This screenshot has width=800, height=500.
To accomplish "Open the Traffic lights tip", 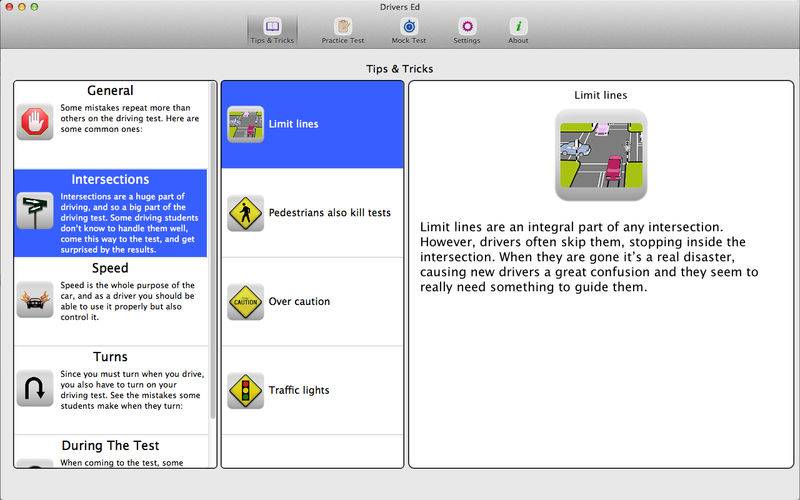I will (x=299, y=390).
